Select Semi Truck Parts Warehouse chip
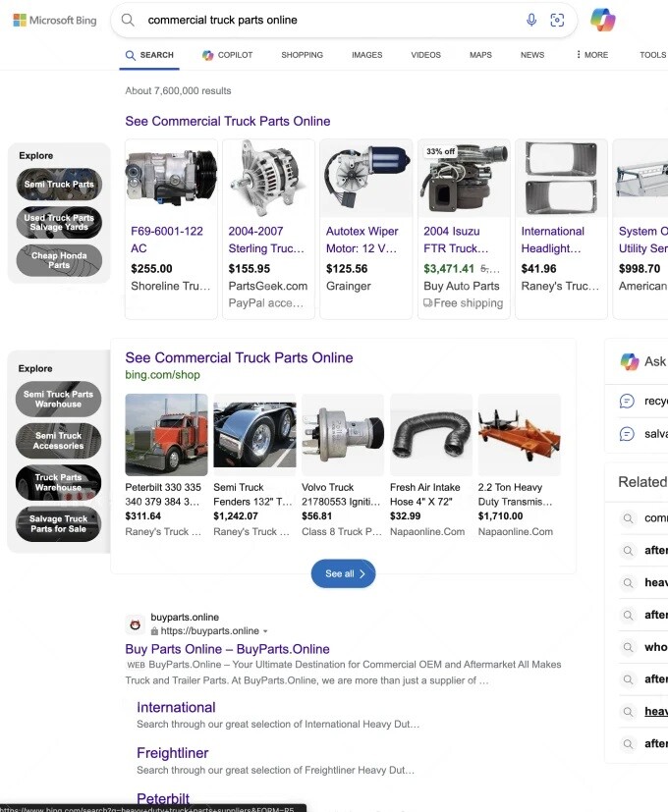Viewport: 668px width, 812px height. [x=59, y=400]
